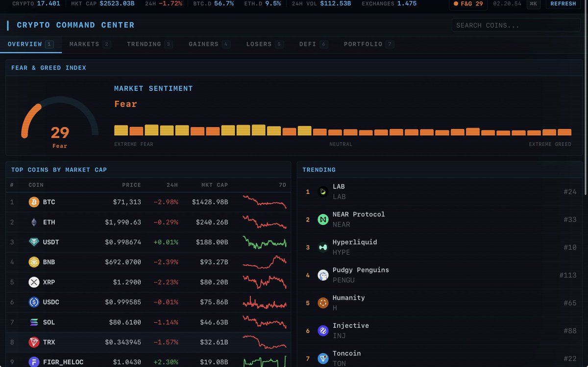Select the NEAR Protocol trending row name

coord(359,214)
